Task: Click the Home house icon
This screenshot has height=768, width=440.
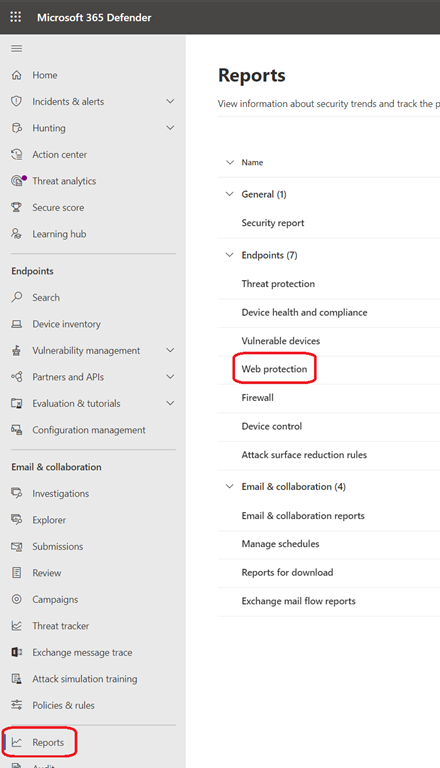Action: click(x=17, y=75)
